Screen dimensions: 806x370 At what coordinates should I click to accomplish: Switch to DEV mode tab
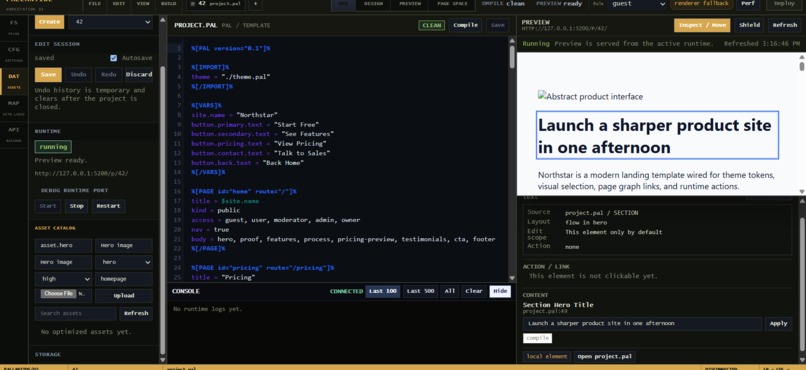pos(343,4)
